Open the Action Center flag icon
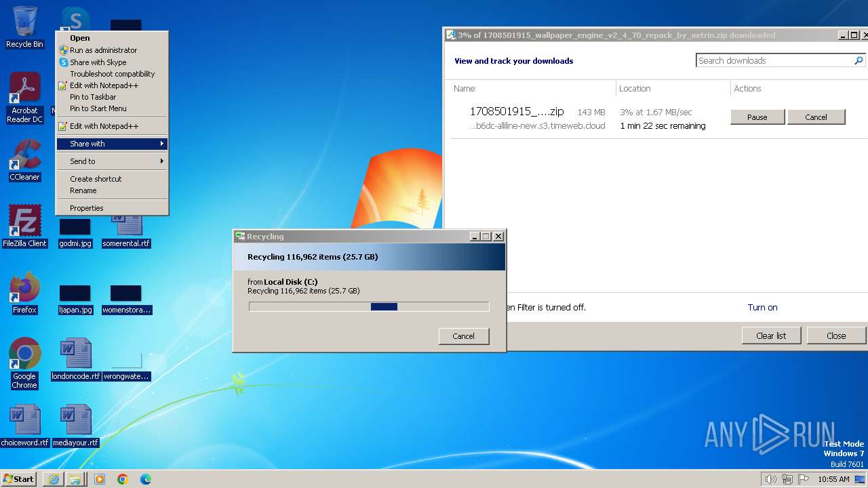 [x=804, y=479]
